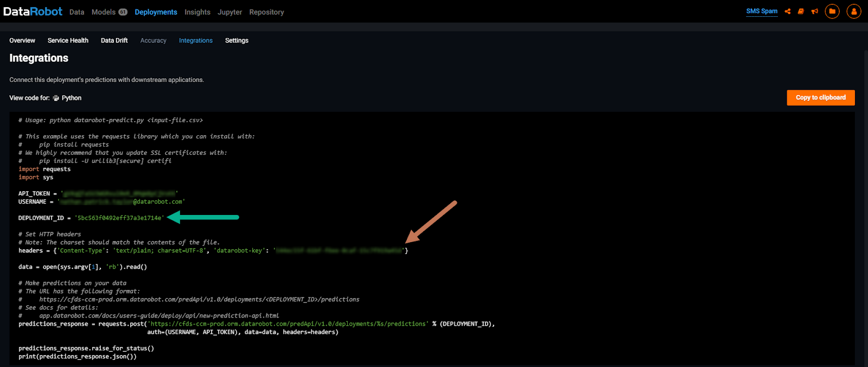This screenshot has width=868, height=367.
Task: Click the SMS Spam project link
Action: (x=762, y=11)
